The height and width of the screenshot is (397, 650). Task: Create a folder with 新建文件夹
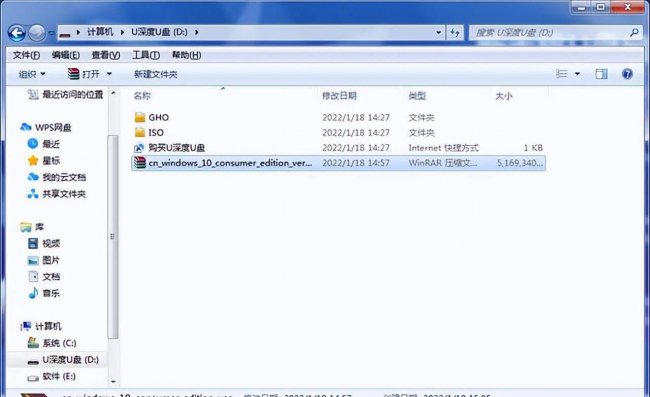tap(155, 74)
